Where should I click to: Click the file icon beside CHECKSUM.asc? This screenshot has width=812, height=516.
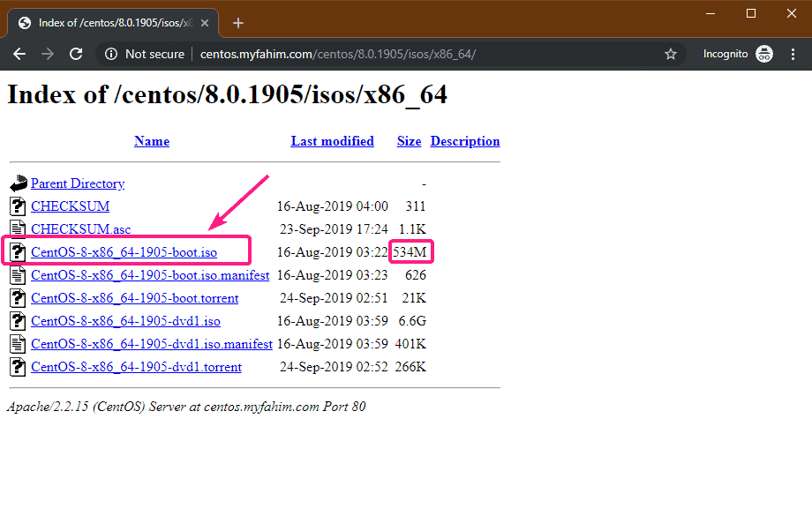pyautogui.click(x=19, y=229)
